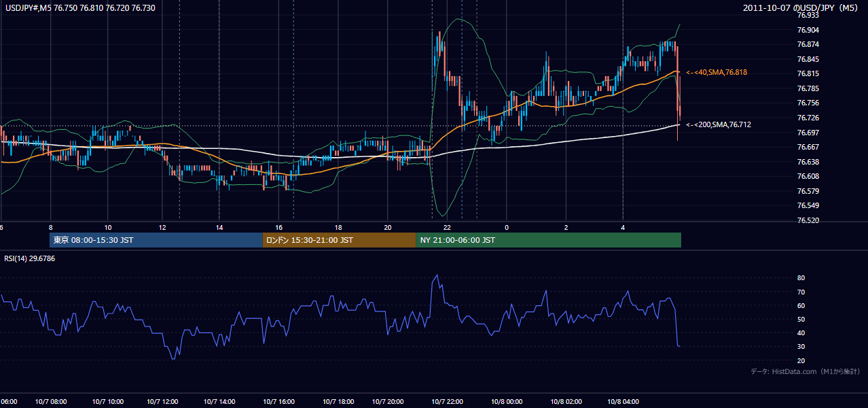Click price axis value 76.785
The image size is (868, 408).
(808, 88)
